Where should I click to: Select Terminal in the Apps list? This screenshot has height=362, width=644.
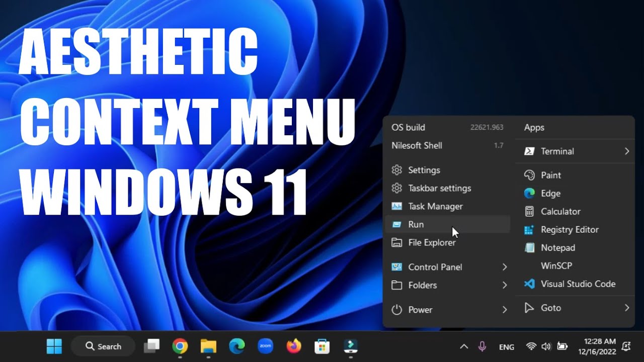575,151
